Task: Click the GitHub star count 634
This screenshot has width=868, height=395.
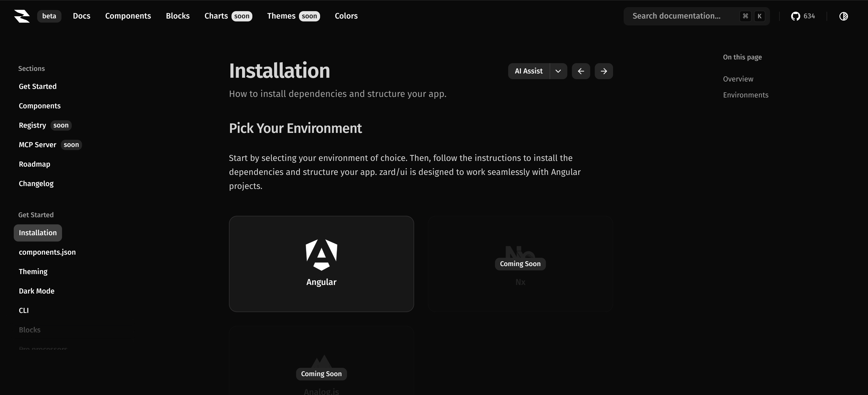Action: coord(809,16)
